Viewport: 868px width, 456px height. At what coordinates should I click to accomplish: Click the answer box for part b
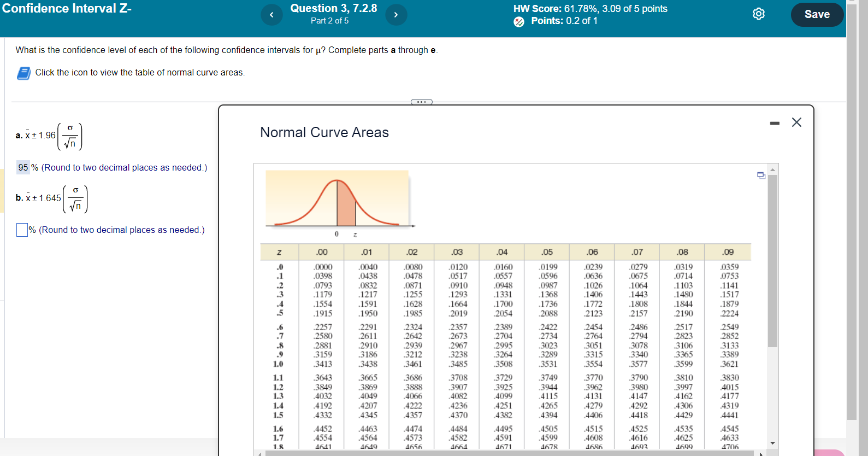[x=22, y=230]
